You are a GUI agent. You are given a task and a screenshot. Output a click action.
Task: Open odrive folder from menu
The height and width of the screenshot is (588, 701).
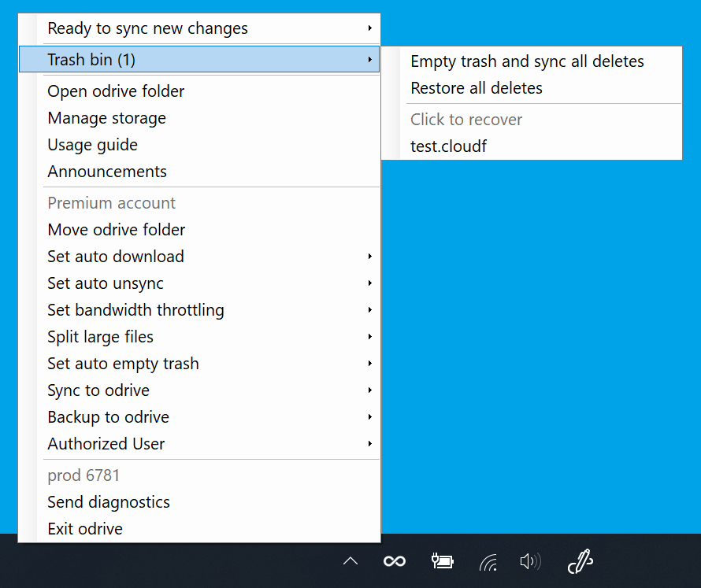[x=199, y=91]
